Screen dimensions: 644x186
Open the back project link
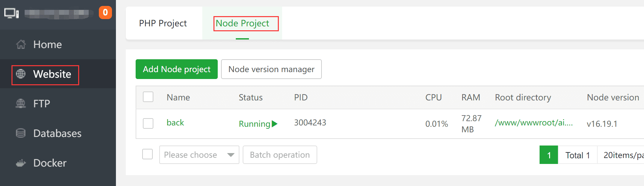[175, 123]
